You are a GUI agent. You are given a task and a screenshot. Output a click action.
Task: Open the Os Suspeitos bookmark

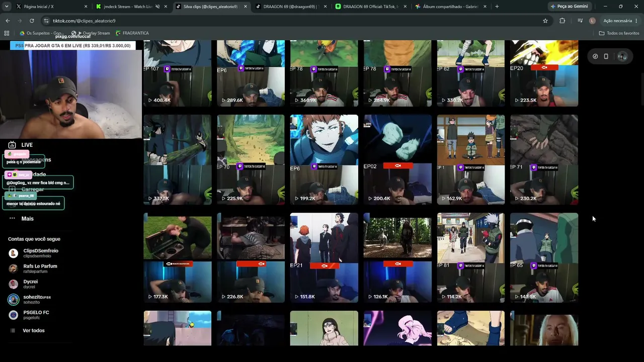coord(41,33)
